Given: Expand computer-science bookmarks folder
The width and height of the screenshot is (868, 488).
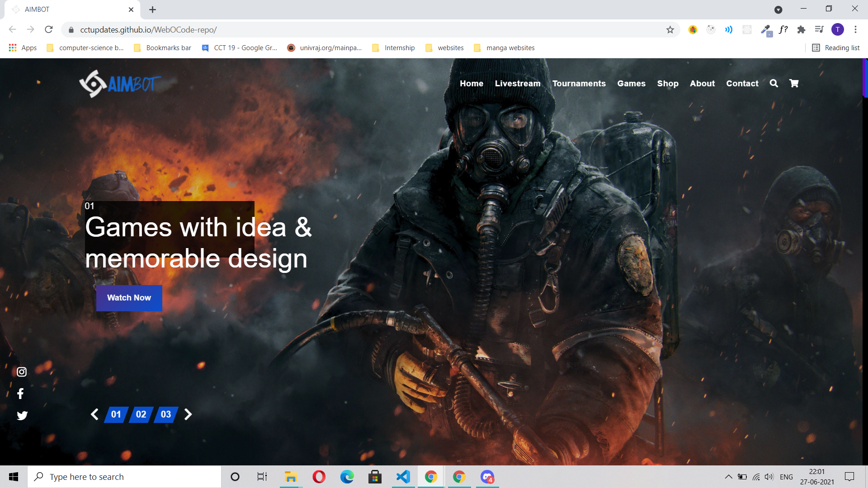Looking at the screenshot, I should pyautogui.click(x=85, y=48).
